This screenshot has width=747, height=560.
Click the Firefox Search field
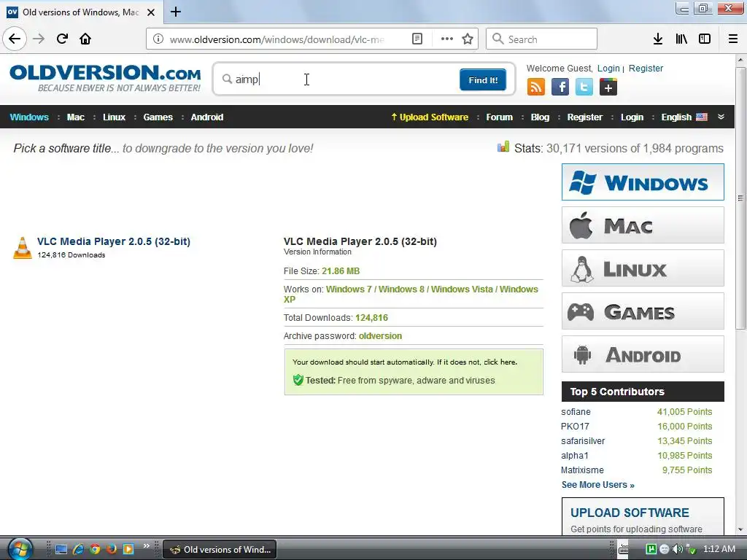[x=542, y=39]
